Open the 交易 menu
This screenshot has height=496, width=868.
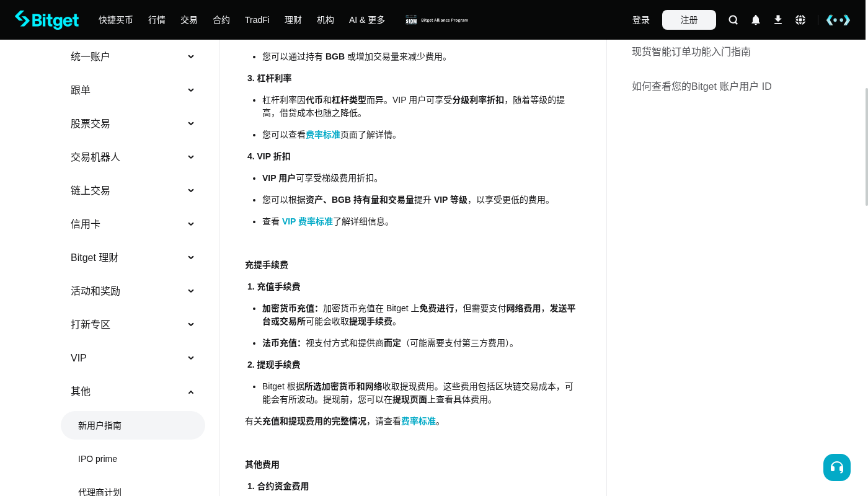point(189,20)
